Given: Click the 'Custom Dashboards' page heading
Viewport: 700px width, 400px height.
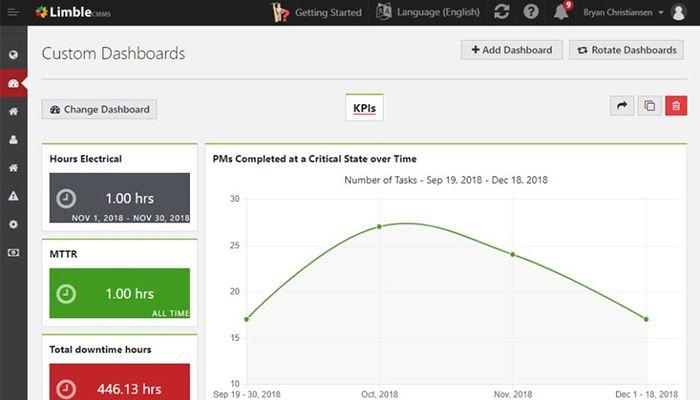Looking at the screenshot, I should (113, 54).
